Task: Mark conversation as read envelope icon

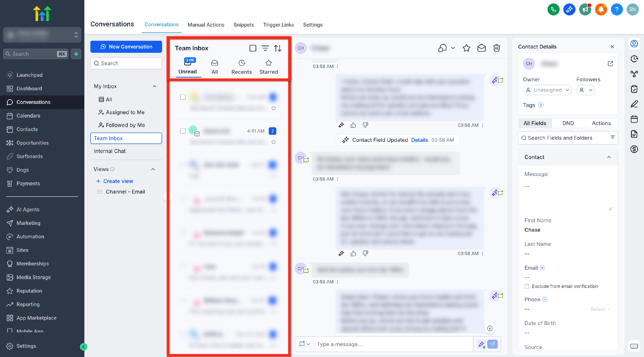Action: coord(481,48)
